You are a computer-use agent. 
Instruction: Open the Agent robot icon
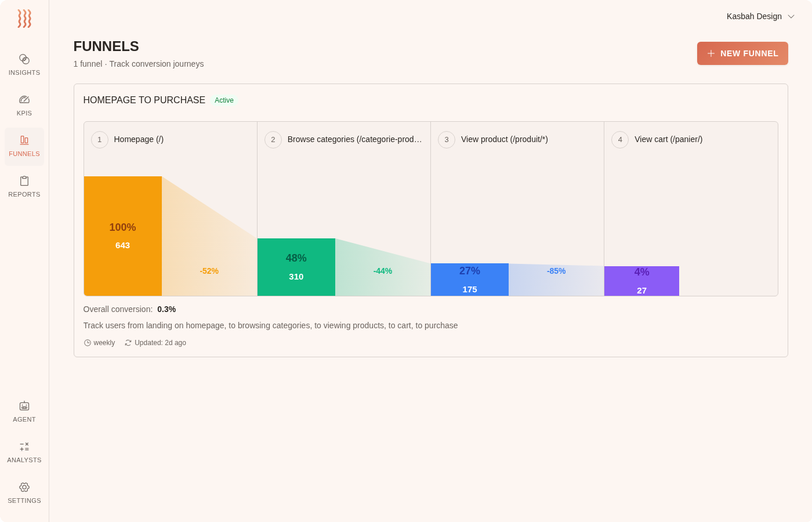point(24,406)
